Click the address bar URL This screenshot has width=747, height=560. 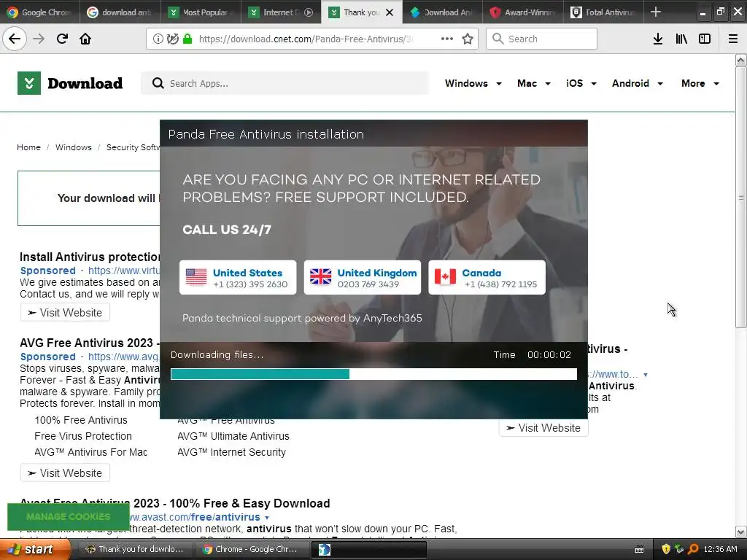tap(306, 39)
